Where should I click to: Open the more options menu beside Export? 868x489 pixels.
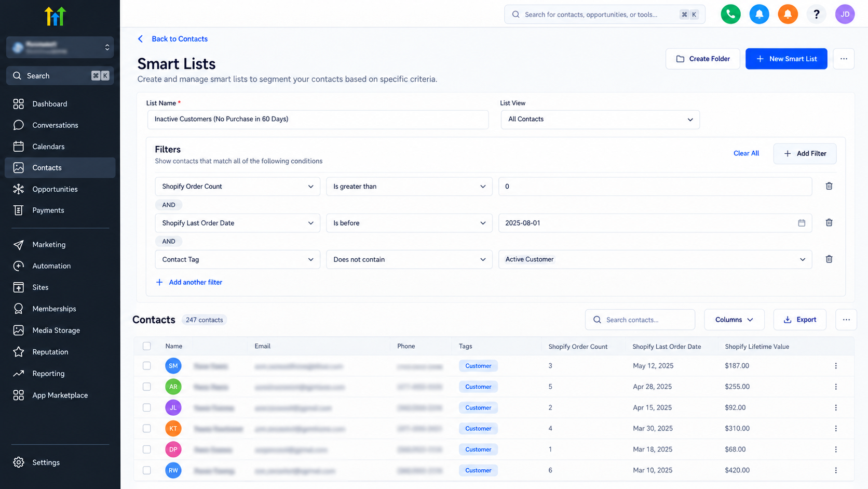pyautogui.click(x=846, y=320)
